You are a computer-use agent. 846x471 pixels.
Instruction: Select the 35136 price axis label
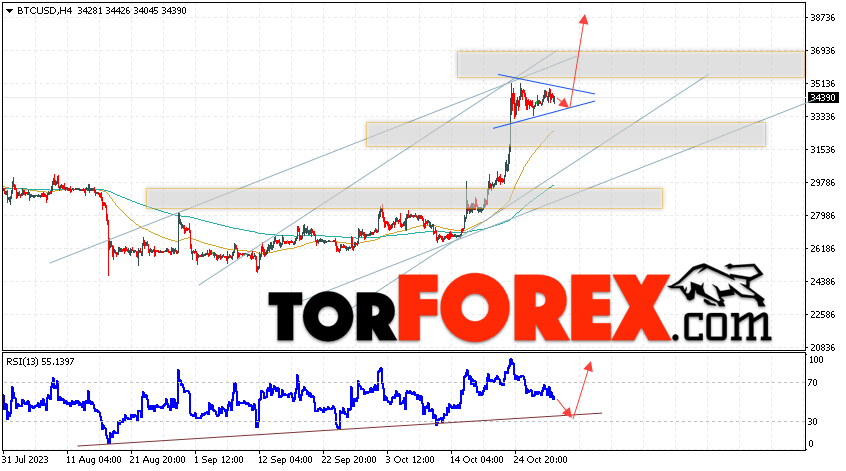pyautogui.click(x=823, y=84)
